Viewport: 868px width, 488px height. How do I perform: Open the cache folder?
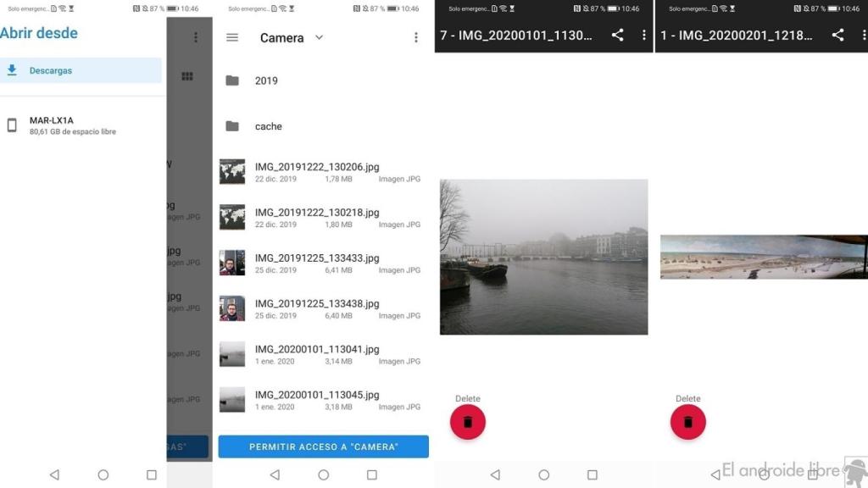[268, 126]
